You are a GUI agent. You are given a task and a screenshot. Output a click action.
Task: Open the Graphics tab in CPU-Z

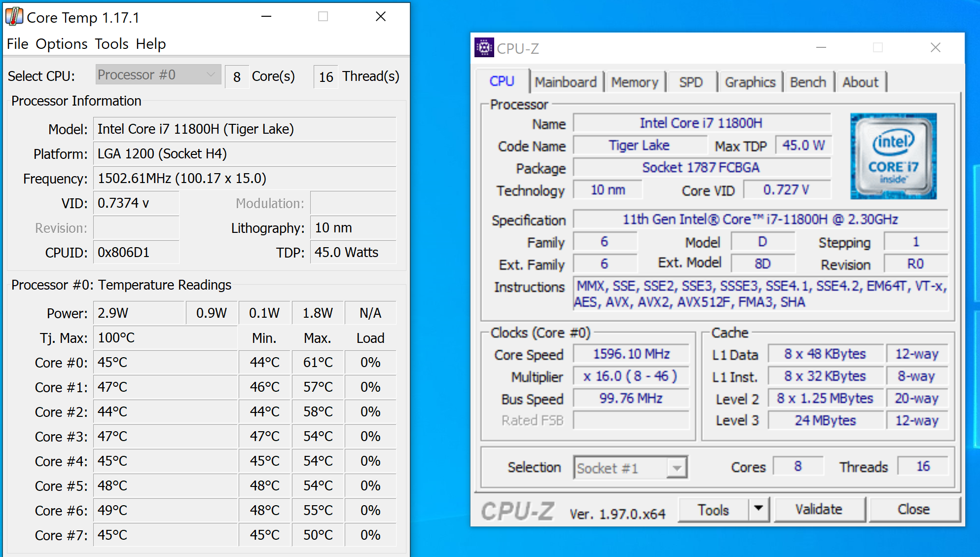[x=750, y=82]
